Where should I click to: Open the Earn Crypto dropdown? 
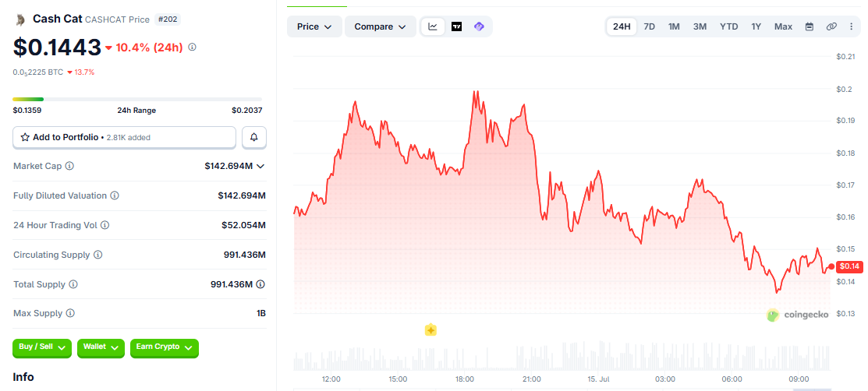[165, 348]
